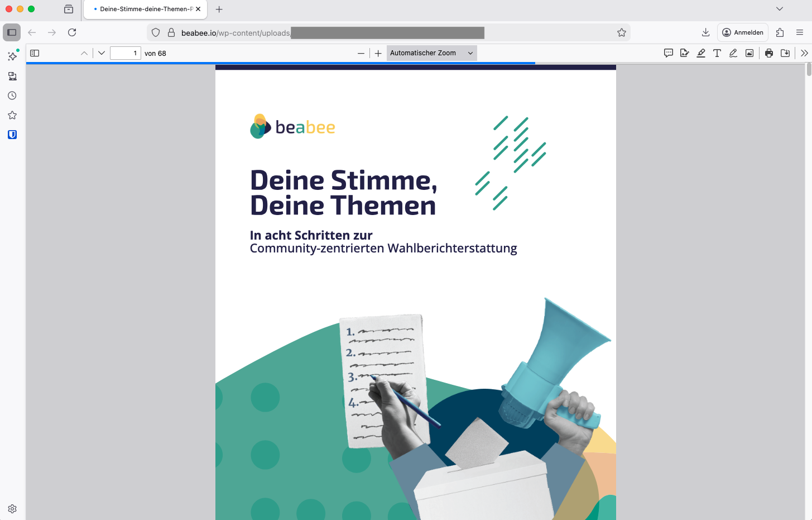Select the PDF highlight tool
This screenshot has width=812, height=520.
(701, 53)
